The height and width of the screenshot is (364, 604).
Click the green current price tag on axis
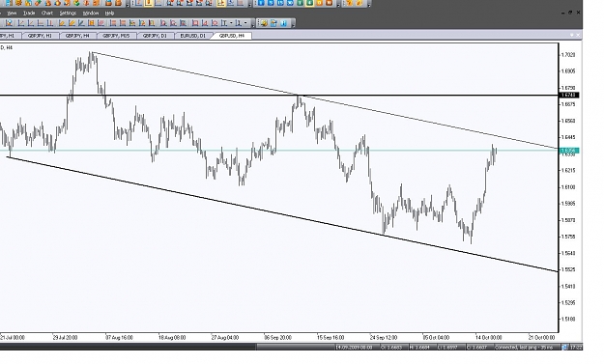click(x=569, y=151)
